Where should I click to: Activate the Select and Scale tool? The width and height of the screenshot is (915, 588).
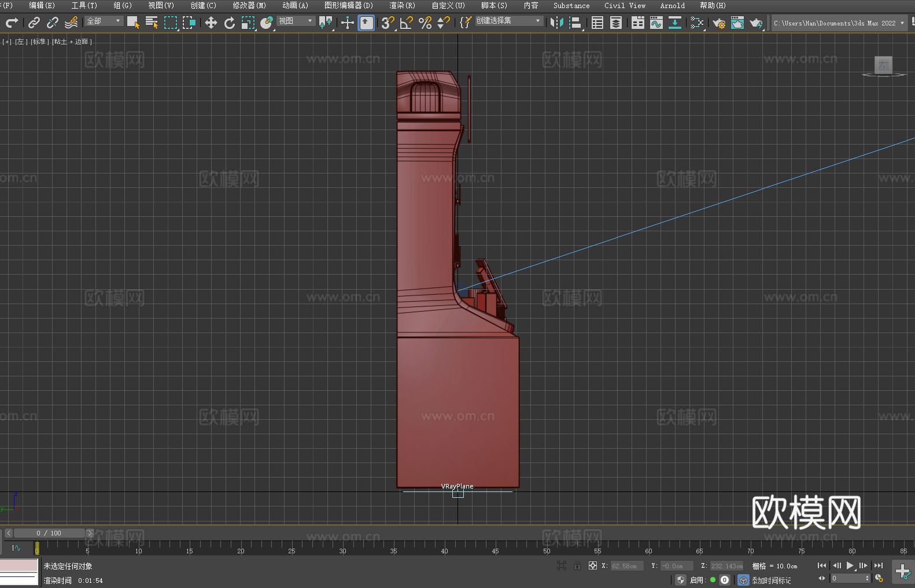[248, 23]
